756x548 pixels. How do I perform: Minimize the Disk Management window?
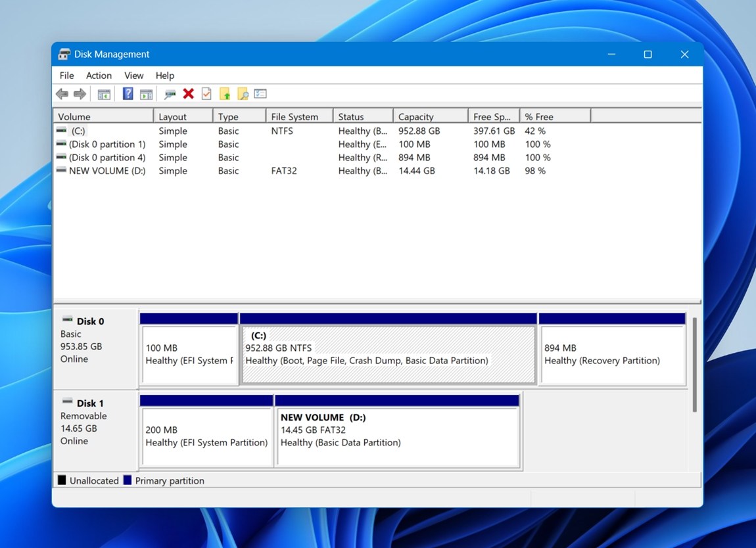coord(611,54)
